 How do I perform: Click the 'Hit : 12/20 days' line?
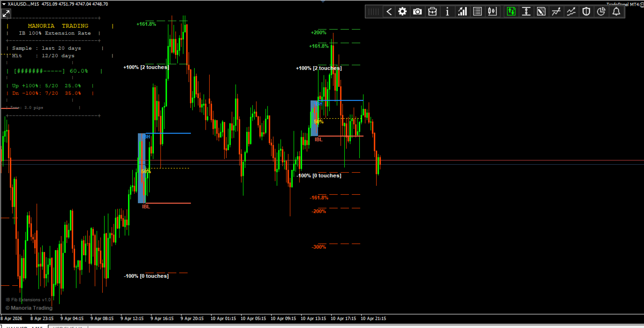[43, 56]
